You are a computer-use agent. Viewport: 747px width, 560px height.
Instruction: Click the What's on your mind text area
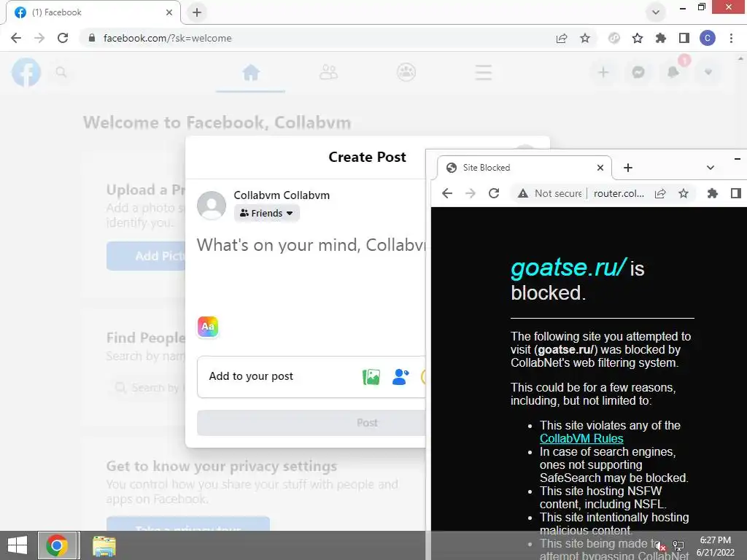(311, 245)
